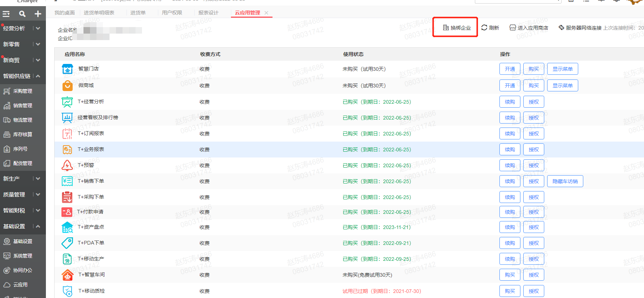This screenshot has height=298, width=644.
Task: Click the 经营看板及排行榜 icon
Action: pyautogui.click(x=67, y=118)
